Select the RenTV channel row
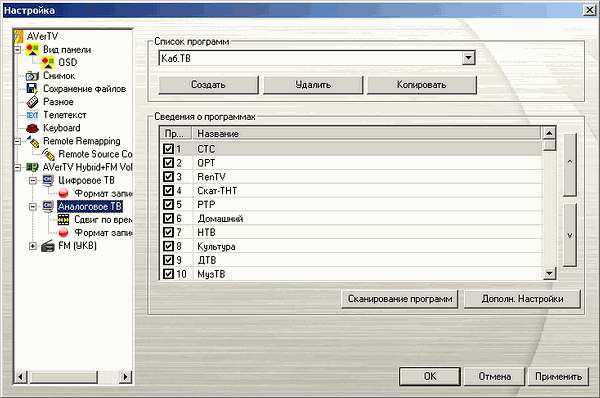Viewport: 600px width, 398px height. click(351, 176)
